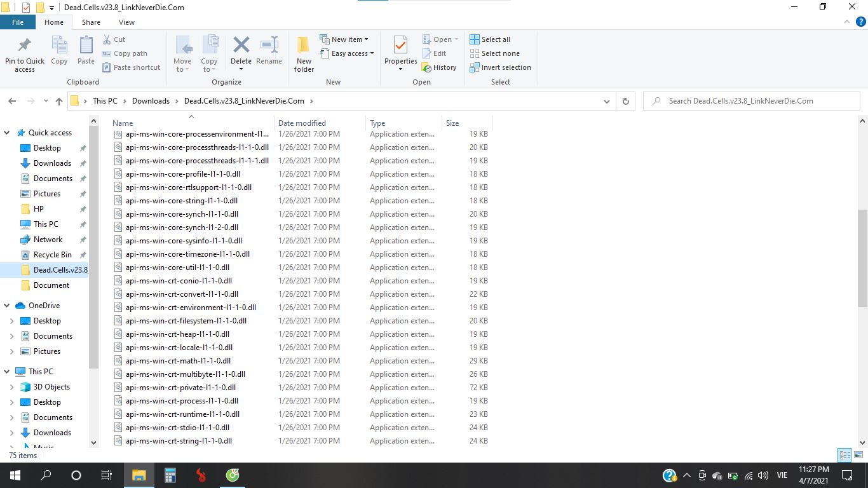Switch to the Share ribbon tab
The width and height of the screenshot is (868, 488).
pos(91,22)
